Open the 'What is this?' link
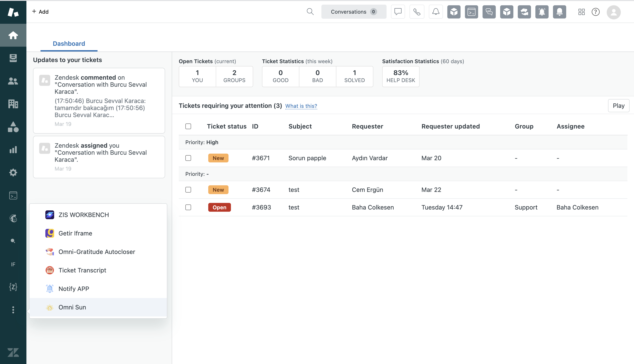Screen dimensions: 634x364 tap(301, 106)
